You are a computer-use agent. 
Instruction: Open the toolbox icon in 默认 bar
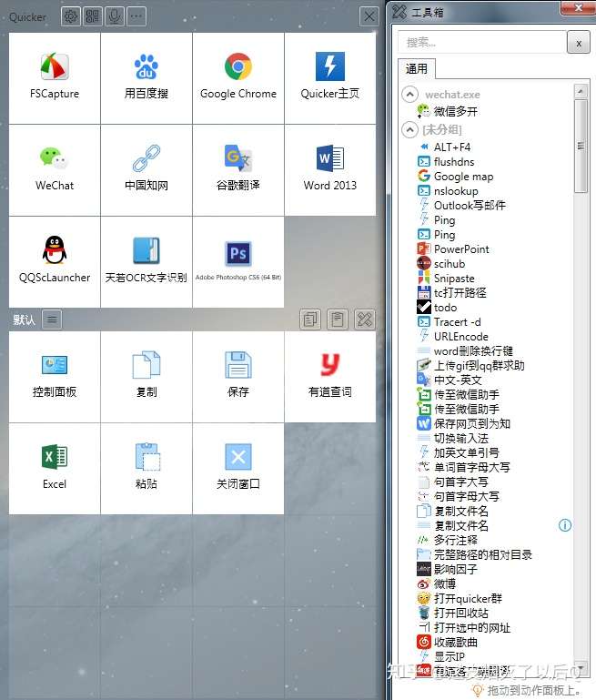coord(365,320)
